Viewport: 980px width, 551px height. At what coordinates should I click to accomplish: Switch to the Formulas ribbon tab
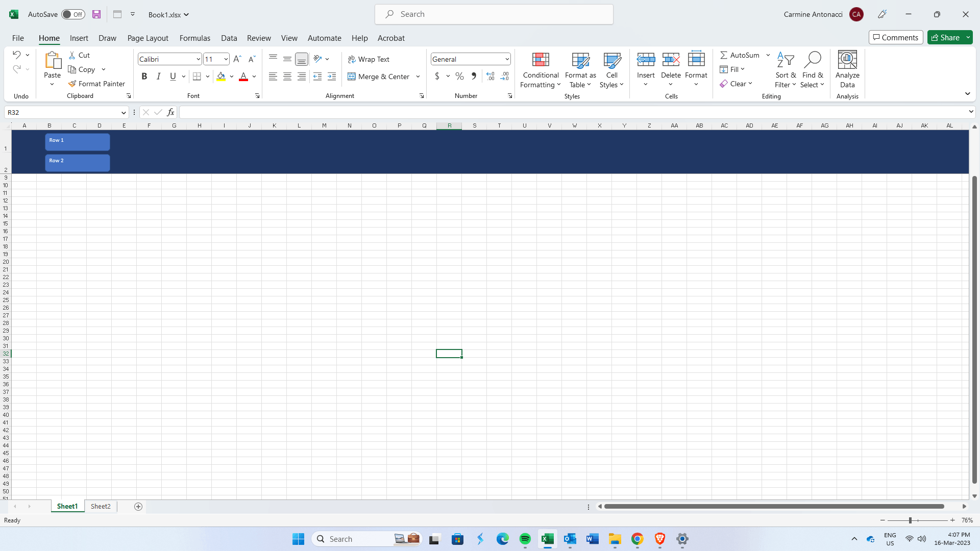tap(195, 38)
